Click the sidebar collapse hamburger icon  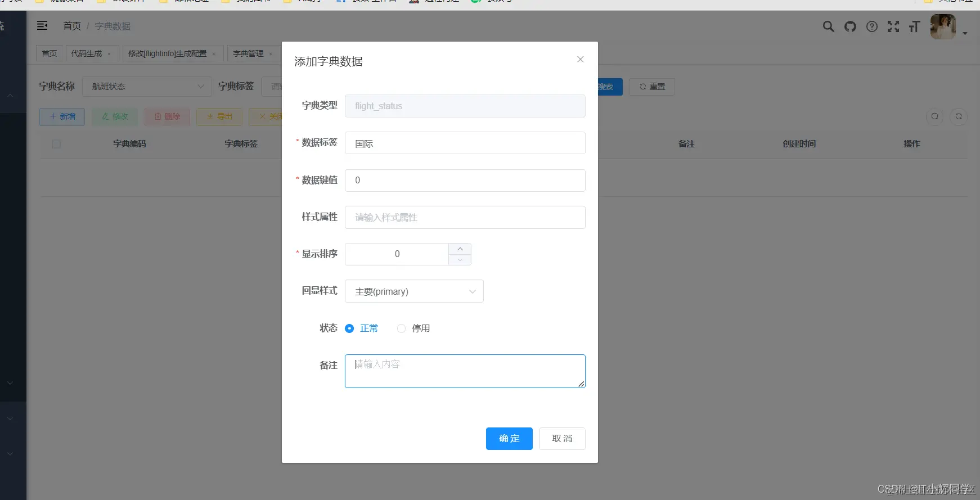[42, 25]
